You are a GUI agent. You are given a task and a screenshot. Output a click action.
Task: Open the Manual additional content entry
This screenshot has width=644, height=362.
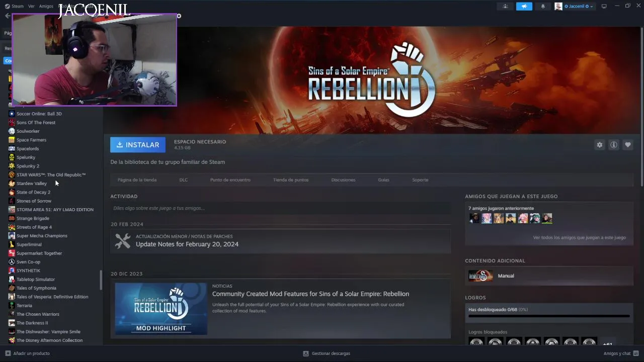point(549,276)
